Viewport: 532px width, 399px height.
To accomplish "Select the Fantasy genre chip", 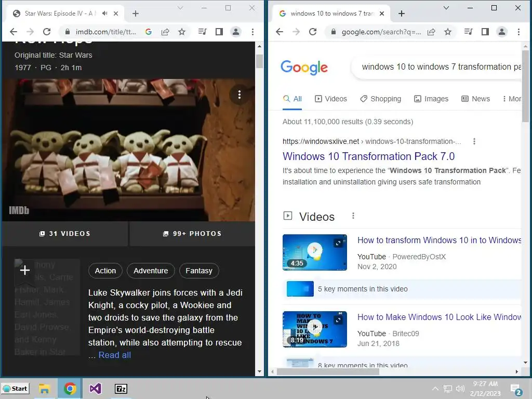I will [199, 271].
